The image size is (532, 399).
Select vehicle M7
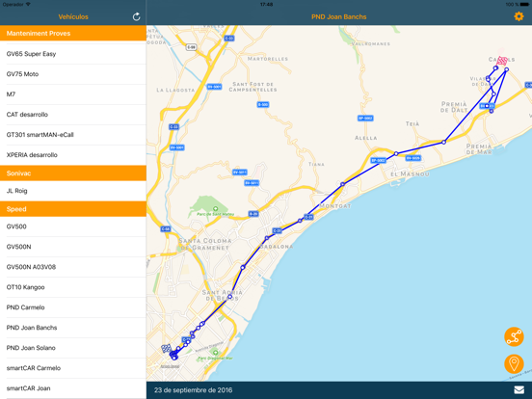73,94
